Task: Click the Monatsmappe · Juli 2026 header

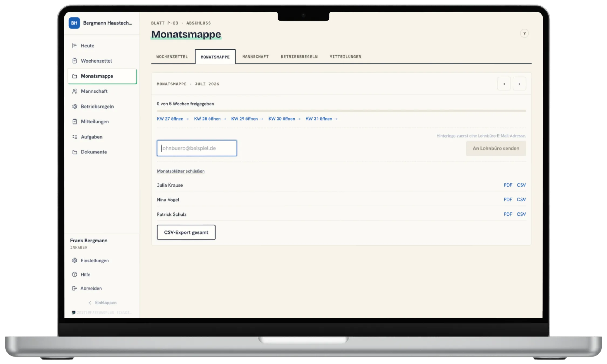Action: [x=188, y=84]
